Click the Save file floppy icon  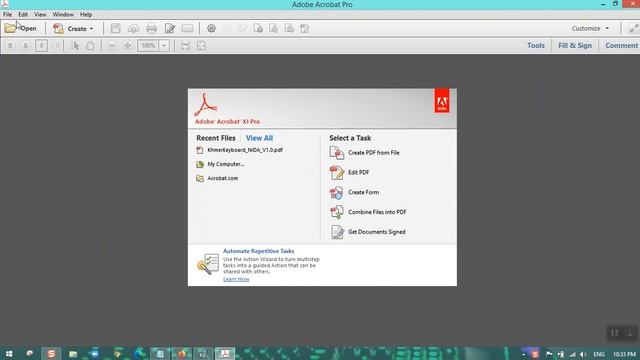click(116, 28)
